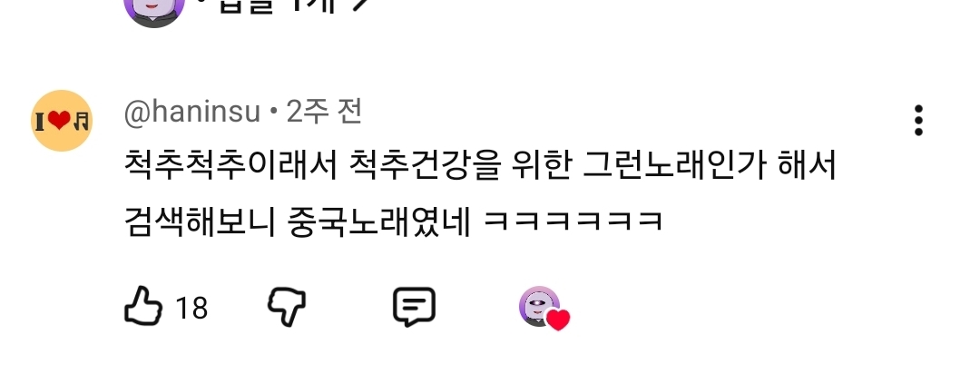Tap the '2주 전' timestamp

(x=324, y=112)
